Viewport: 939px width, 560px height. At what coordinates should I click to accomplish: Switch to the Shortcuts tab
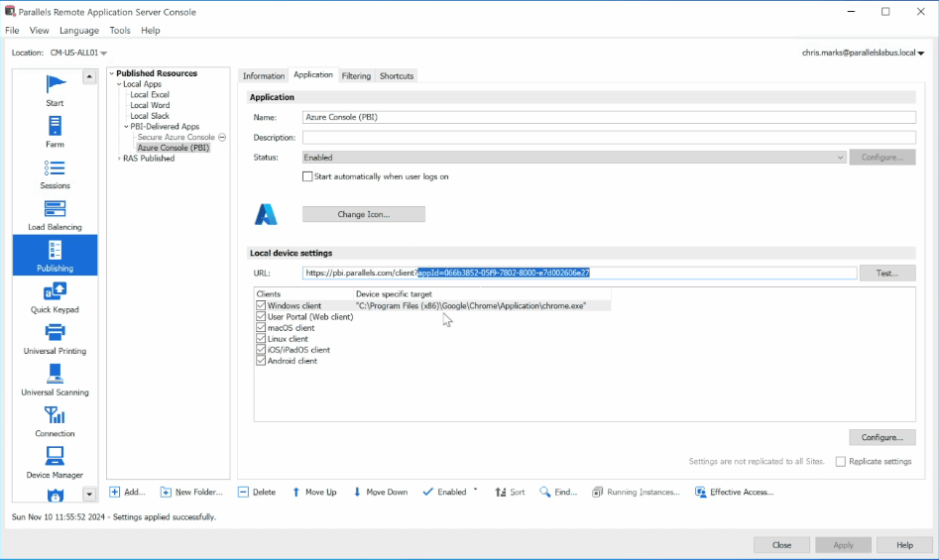tap(397, 76)
